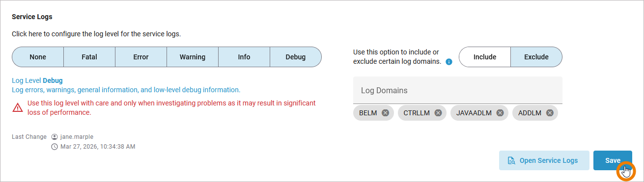The image size is (644, 182).
Task: Set log level to Fatal
Action: pyautogui.click(x=89, y=57)
